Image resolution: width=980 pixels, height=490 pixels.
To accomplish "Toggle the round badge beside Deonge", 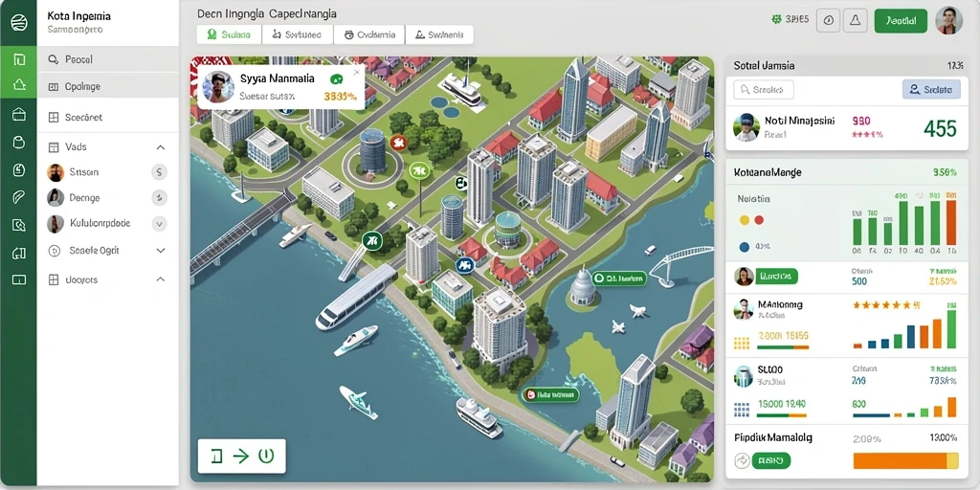I will click(x=160, y=198).
